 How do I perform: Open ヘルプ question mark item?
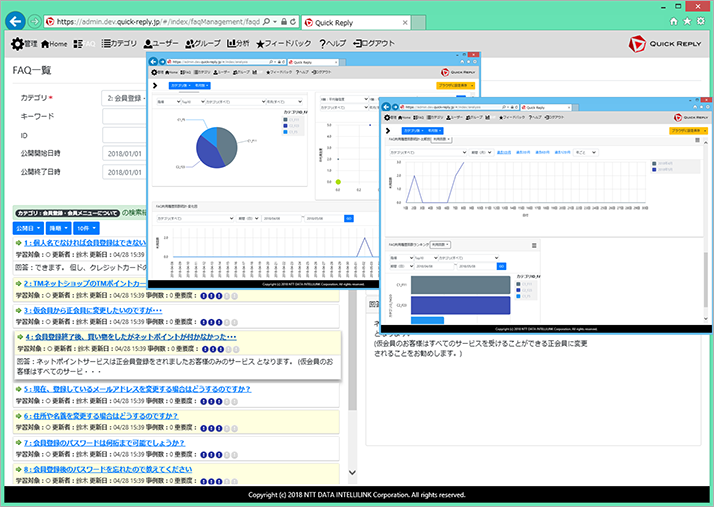point(332,43)
